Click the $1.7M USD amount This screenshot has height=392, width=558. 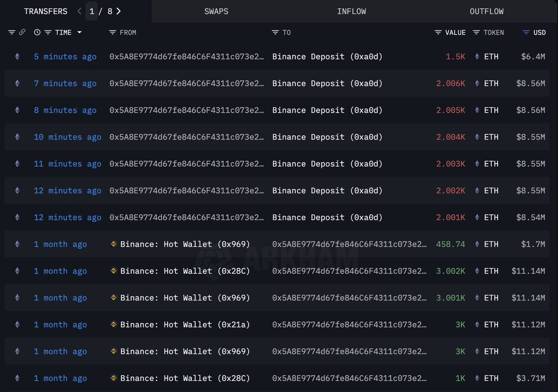click(x=533, y=245)
